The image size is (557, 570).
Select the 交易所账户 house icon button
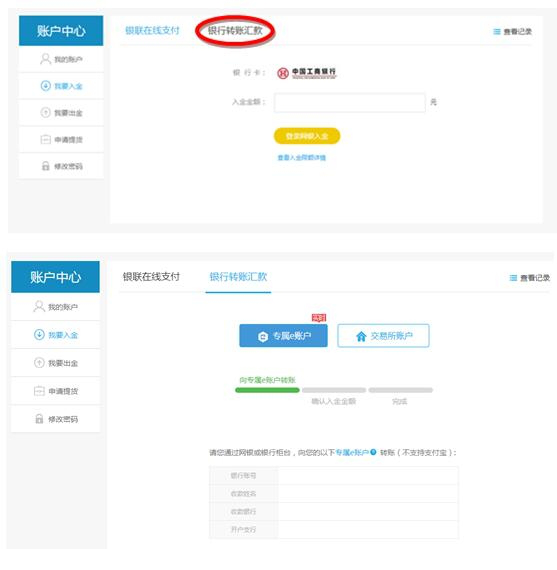(x=383, y=336)
